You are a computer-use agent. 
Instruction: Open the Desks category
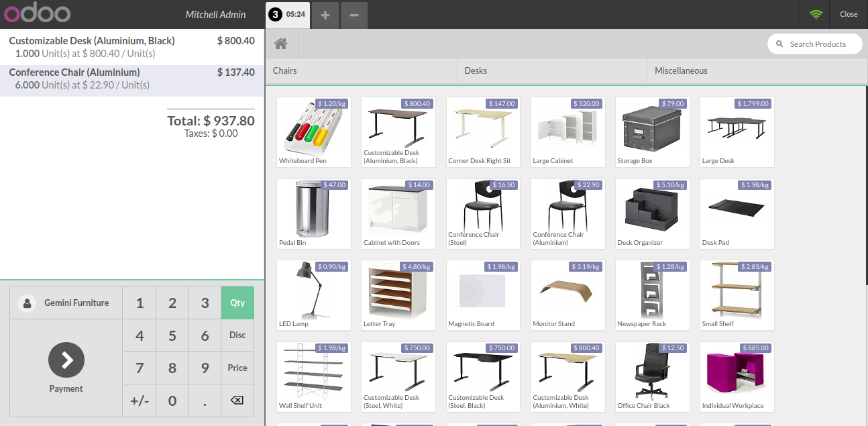coord(552,70)
